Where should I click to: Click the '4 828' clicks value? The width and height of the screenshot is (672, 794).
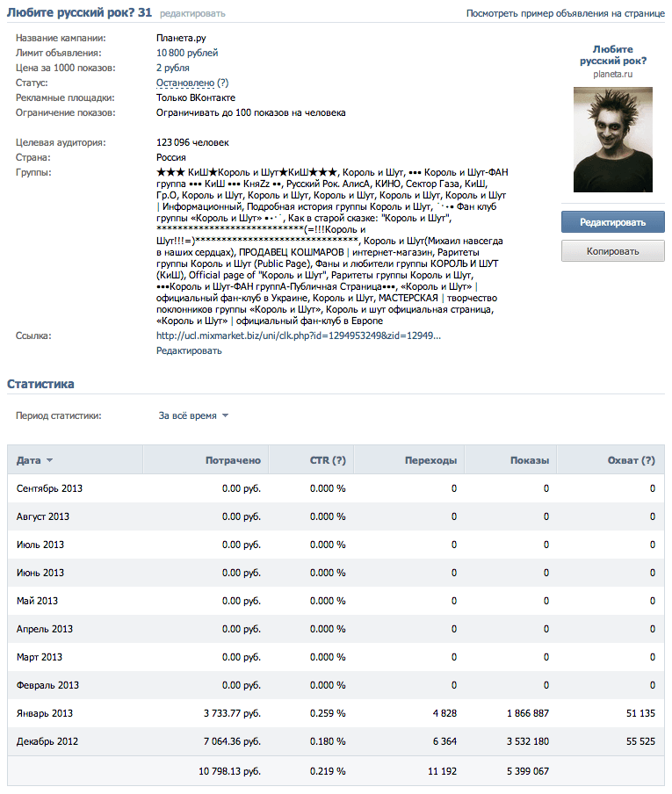tap(444, 713)
